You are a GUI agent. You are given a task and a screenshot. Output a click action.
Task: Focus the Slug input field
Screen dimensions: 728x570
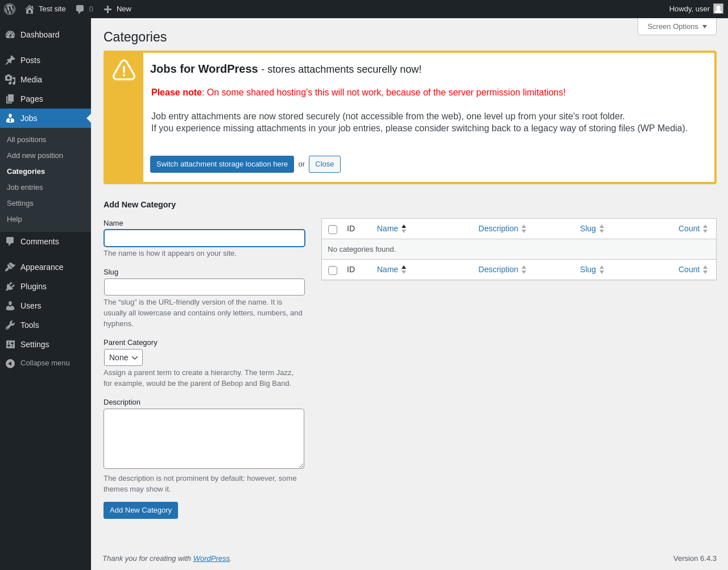[x=204, y=287]
